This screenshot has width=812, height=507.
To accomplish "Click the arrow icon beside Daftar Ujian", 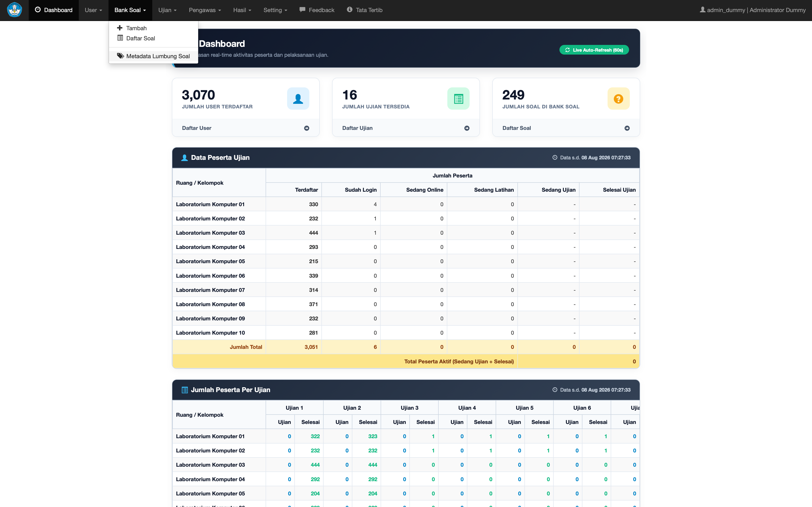I will [x=467, y=128].
